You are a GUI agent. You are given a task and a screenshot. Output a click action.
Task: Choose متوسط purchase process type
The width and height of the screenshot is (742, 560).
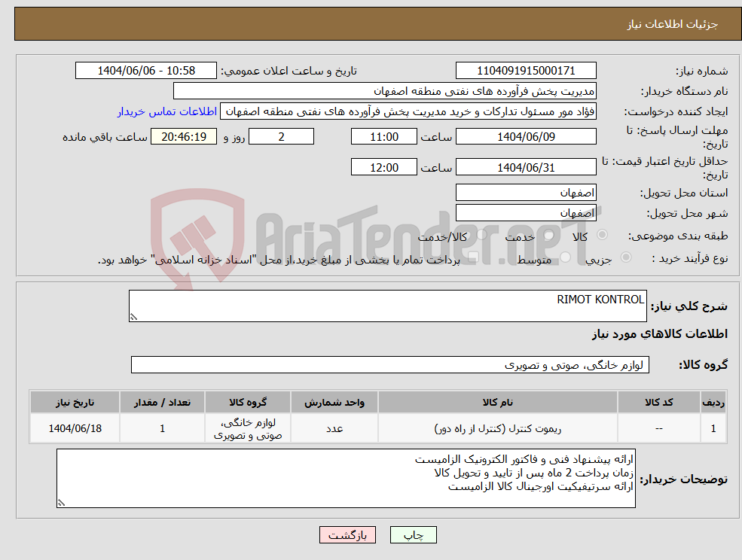click(x=563, y=258)
